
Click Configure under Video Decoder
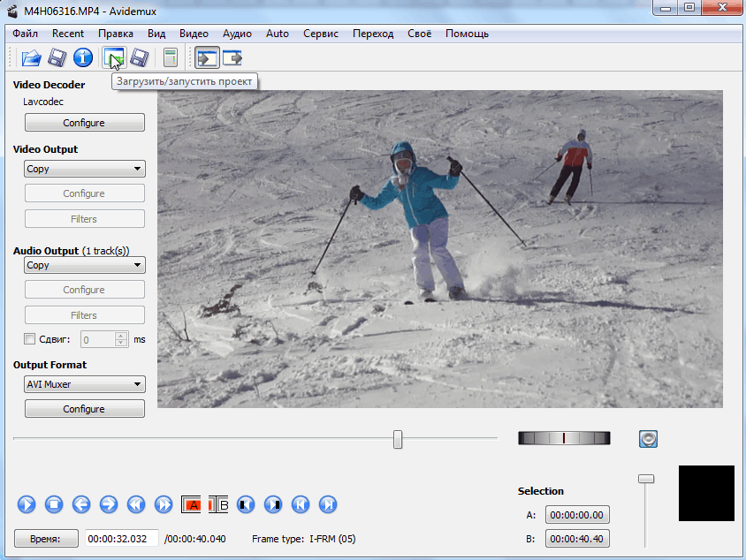coord(84,123)
